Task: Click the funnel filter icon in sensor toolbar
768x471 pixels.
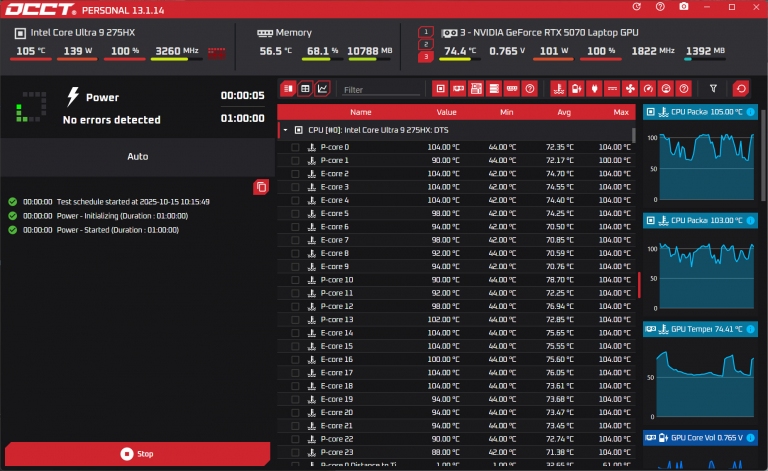Action: (x=713, y=89)
